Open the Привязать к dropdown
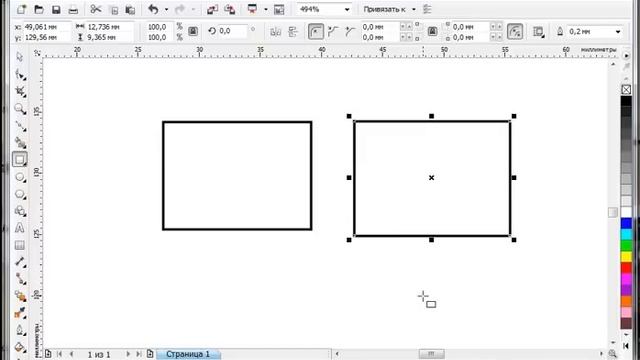 click(x=413, y=9)
